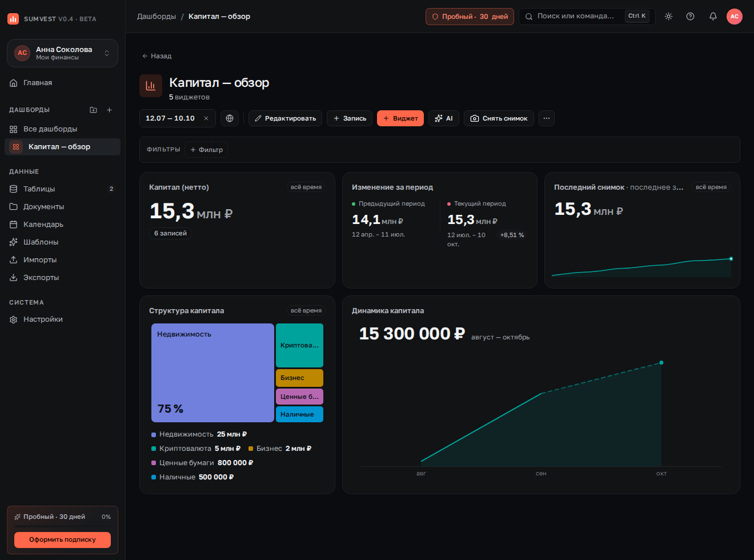Image resolution: width=754 pixels, height=560 pixels.
Task: Open the Импорты page
Action: click(x=62, y=259)
